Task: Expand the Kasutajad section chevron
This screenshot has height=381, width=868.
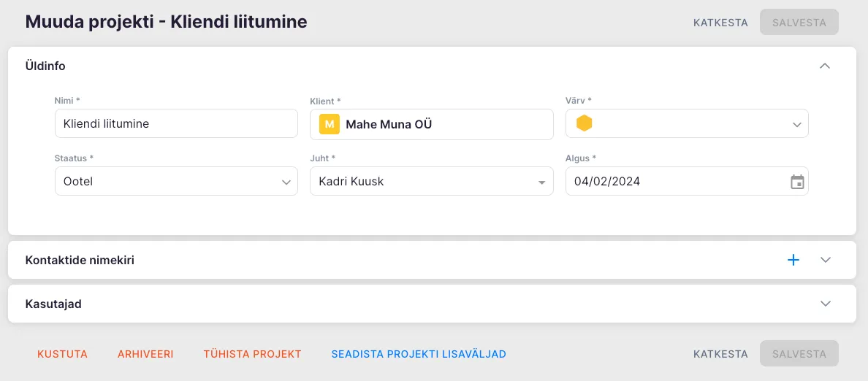Action: click(x=826, y=304)
